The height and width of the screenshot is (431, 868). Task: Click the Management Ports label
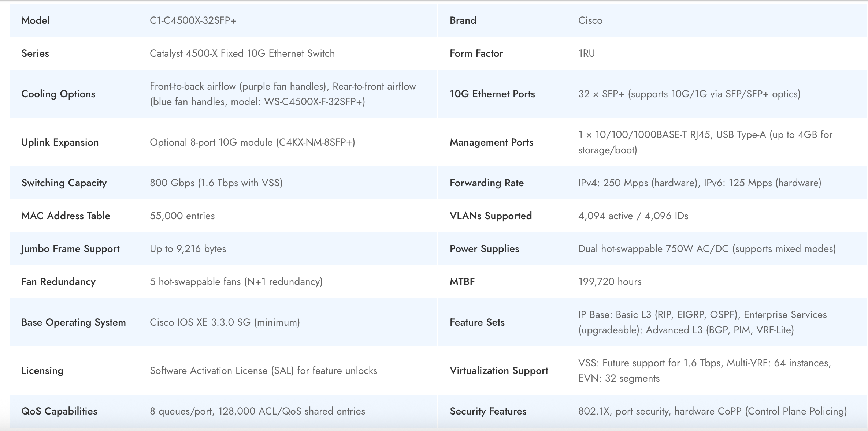[491, 142]
